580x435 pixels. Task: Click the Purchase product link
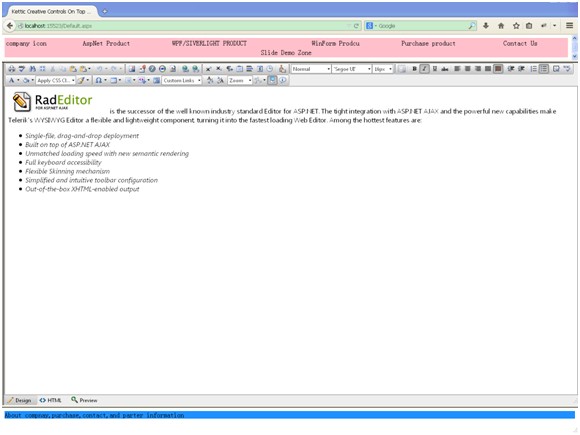pyautogui.click(x=428, y=43)
